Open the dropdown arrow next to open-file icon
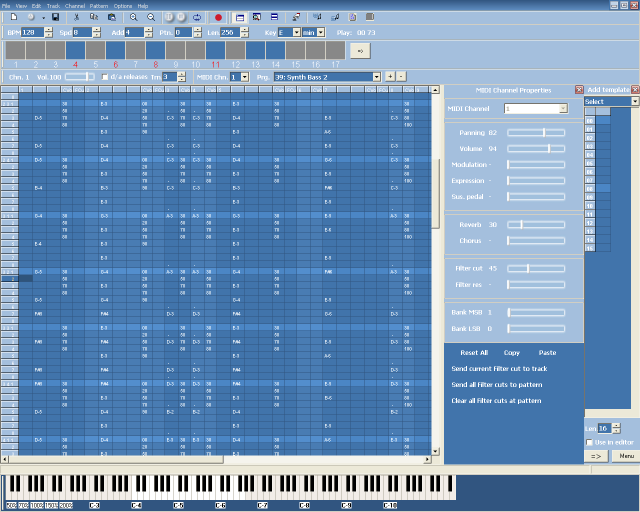The image size is (640, 512). click(x=43, y=18)
